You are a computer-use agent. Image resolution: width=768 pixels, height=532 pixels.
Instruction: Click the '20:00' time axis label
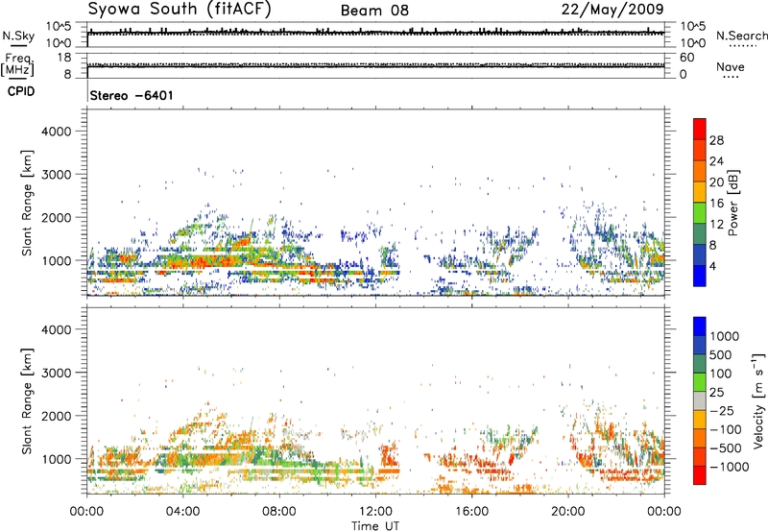567,512
